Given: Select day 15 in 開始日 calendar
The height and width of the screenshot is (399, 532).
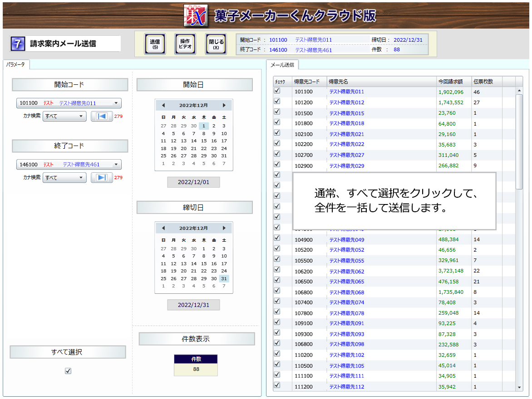Looking at the screenshot, I should click(x=203, y=141).
